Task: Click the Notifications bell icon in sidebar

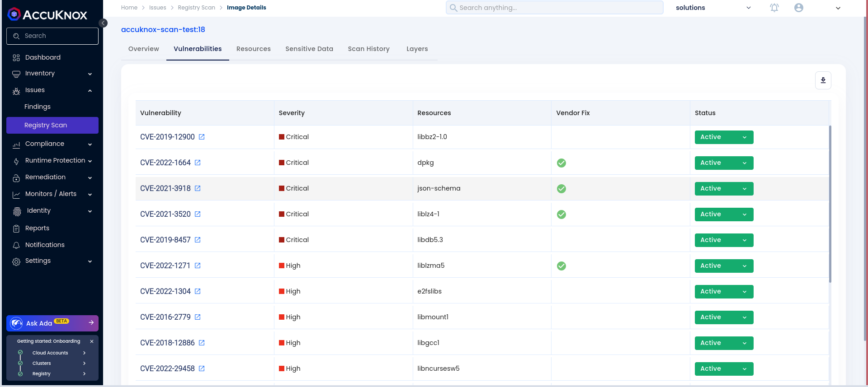Action: pyautogui.click(x=16, y=245)
